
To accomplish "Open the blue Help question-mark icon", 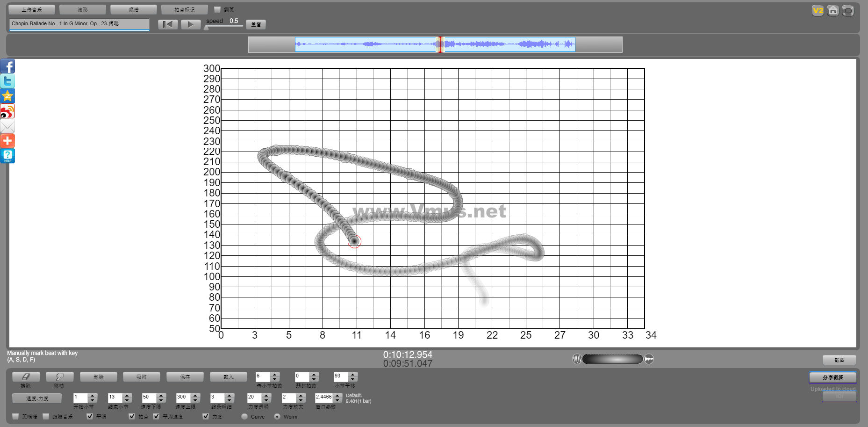I will [7, 156].
